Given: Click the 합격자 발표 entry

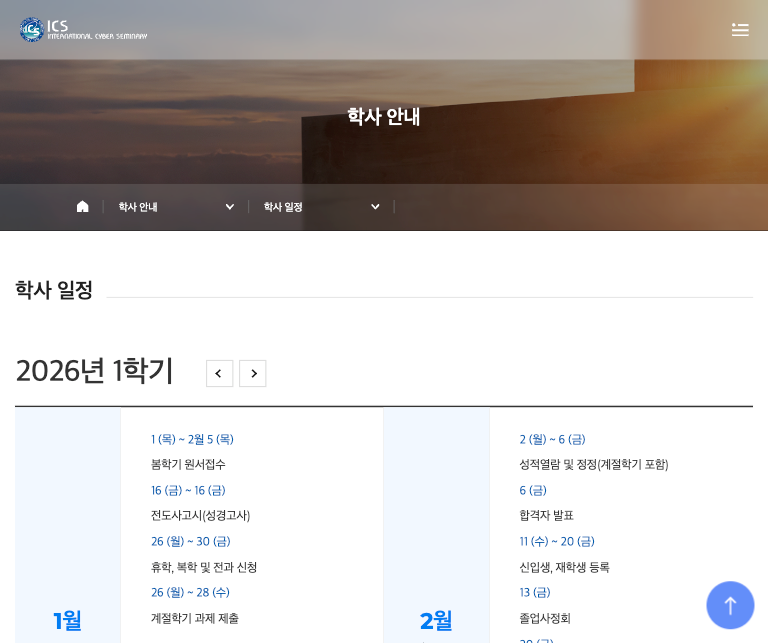Looking at the screenshot, I should pyautogui.click(x=546, y=516).
